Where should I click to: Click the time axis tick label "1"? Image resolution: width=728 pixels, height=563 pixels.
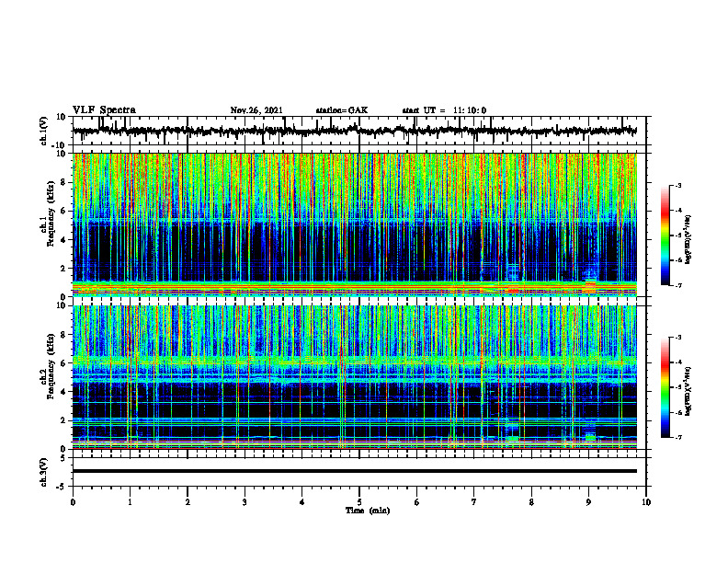tap(130, 502)
